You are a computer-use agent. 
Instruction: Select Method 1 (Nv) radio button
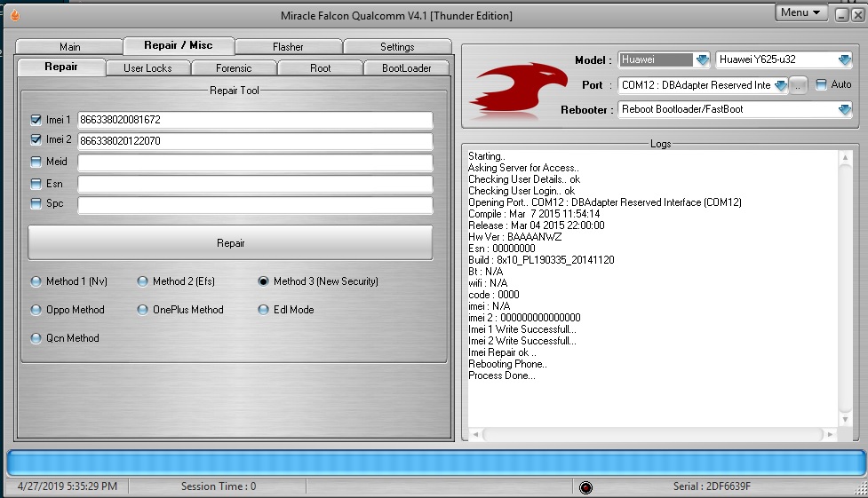click(x=36, y=281)
